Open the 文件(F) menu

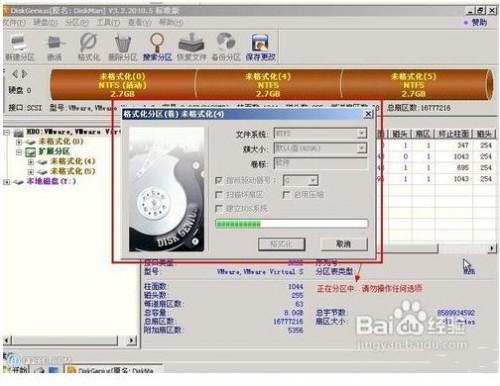click(14, 22)
